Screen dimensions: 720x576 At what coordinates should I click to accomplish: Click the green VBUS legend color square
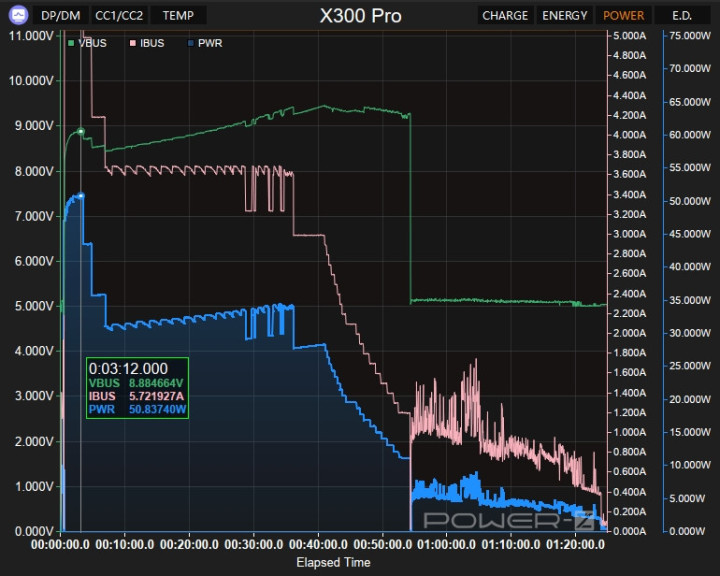coord(71,43)
